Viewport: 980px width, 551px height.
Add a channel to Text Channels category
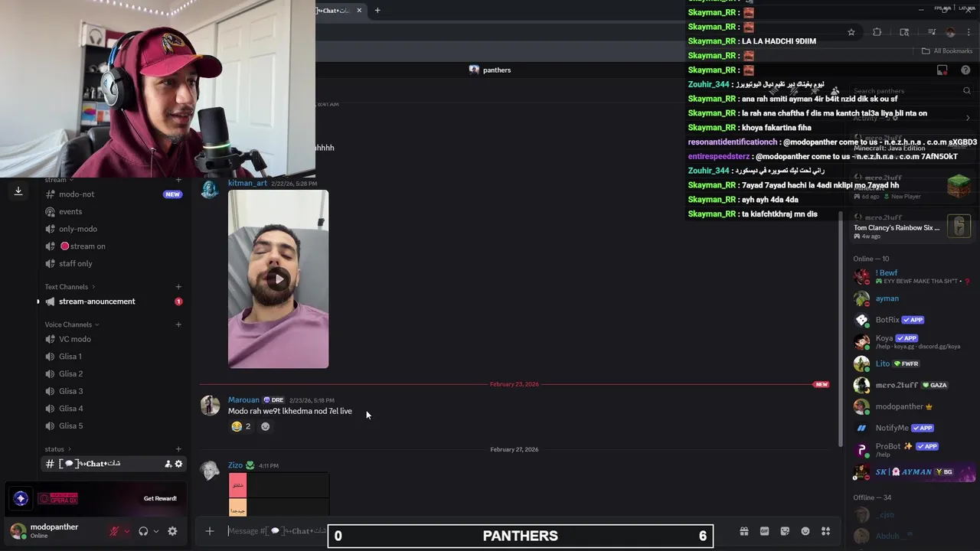[x=178, y=287]
